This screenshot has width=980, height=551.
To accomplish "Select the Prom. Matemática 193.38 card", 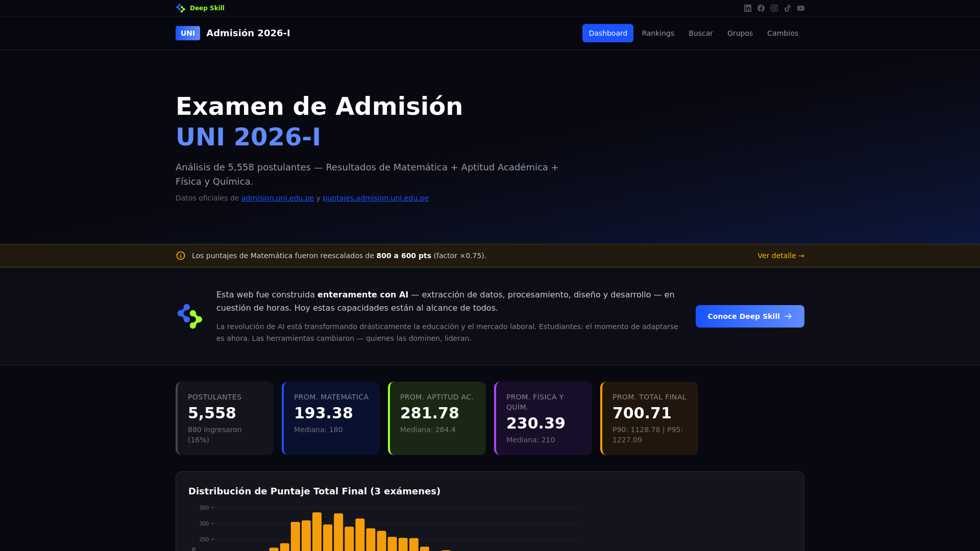I will (331, 418).
